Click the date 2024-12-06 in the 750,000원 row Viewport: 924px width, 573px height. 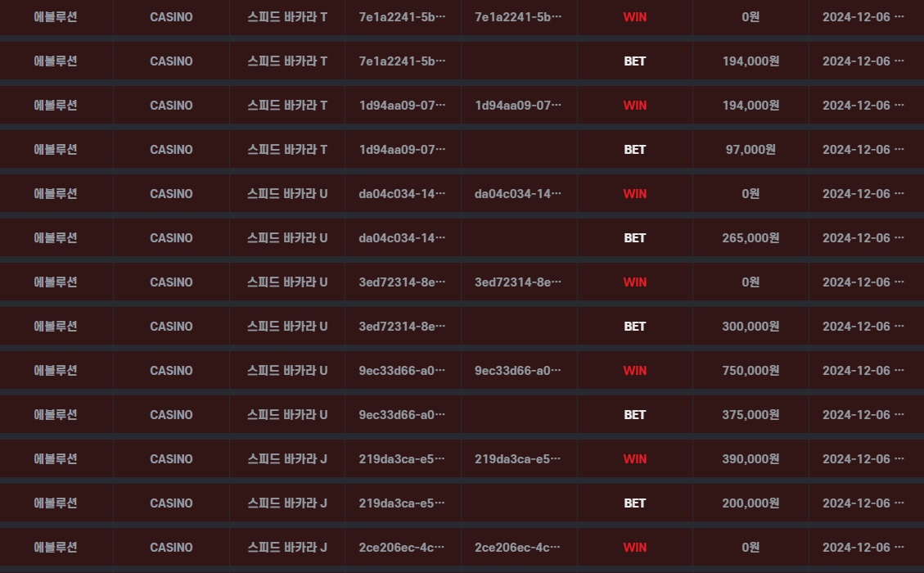click(863, 371)
